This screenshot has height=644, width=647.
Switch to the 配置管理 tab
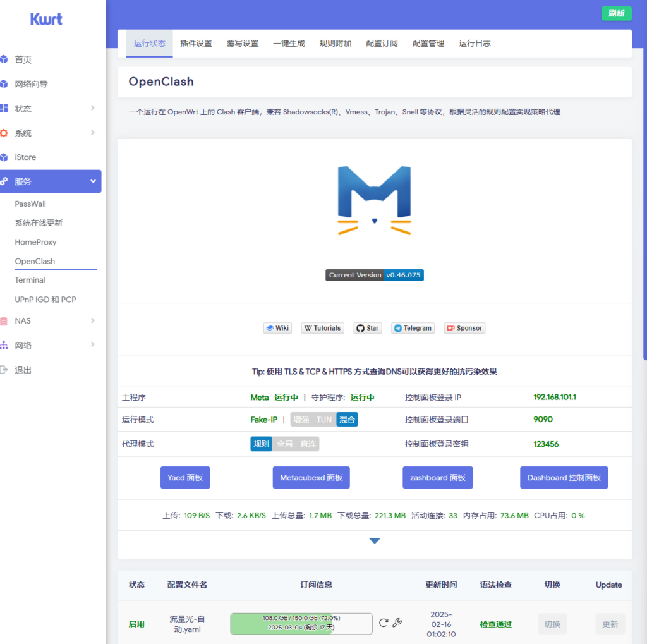(x=428, y=44)
